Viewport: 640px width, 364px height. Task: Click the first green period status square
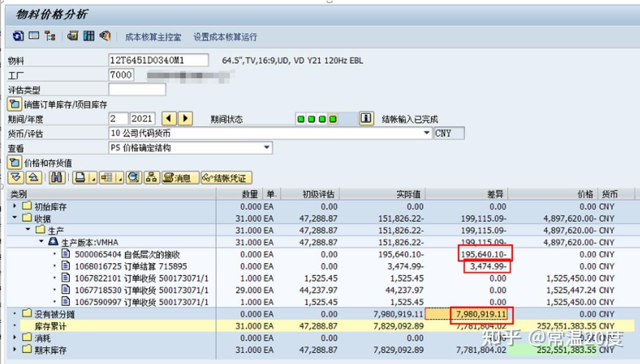point(301,118)
